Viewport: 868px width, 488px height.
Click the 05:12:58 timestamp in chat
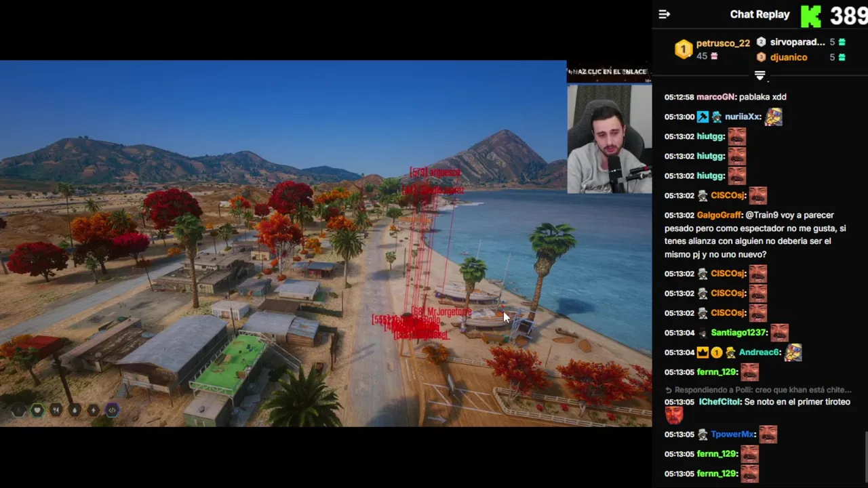[679, 97]
